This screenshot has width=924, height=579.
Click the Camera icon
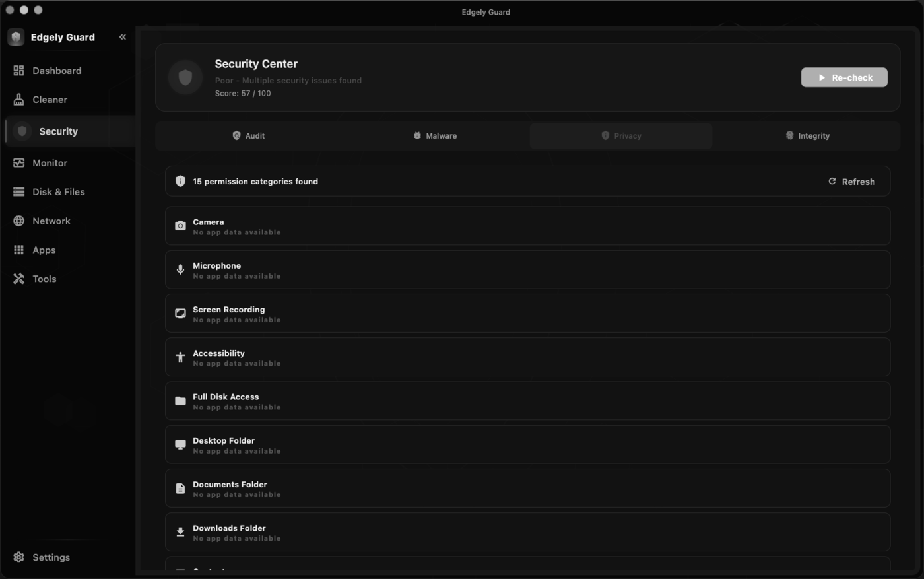[x=180, y=226]
